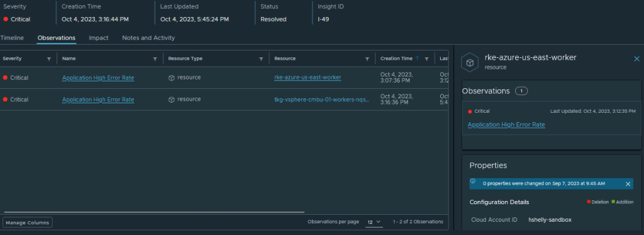Close the rke-azure-us-east-worker side panel

[636, 59]
